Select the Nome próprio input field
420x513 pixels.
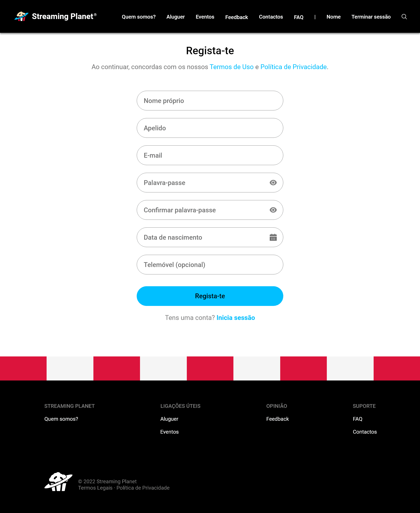point(210,101)
